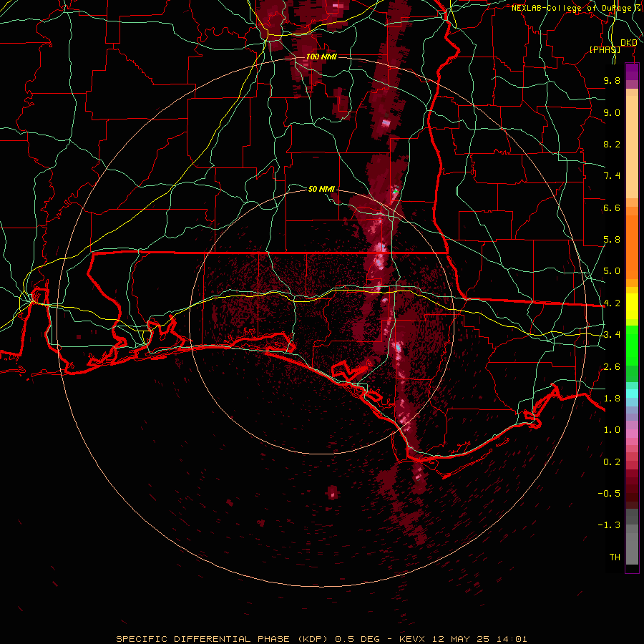
Task: Click the 4.2 scale value
Action: click(612, 303)
